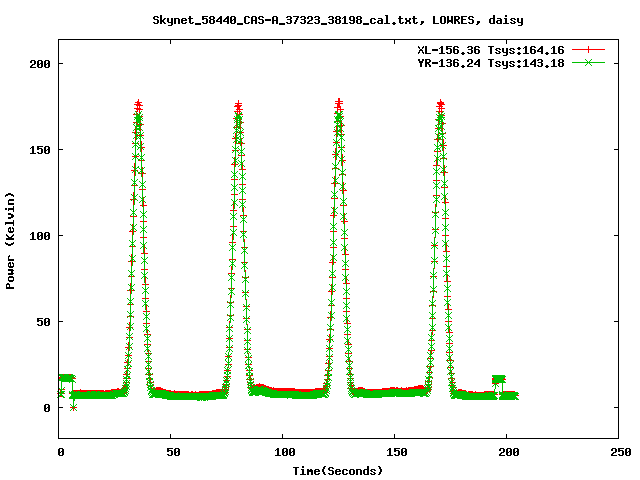Click the y-axis tick label 0
Viewport: 640px width, 480px height.
(47, 408)
